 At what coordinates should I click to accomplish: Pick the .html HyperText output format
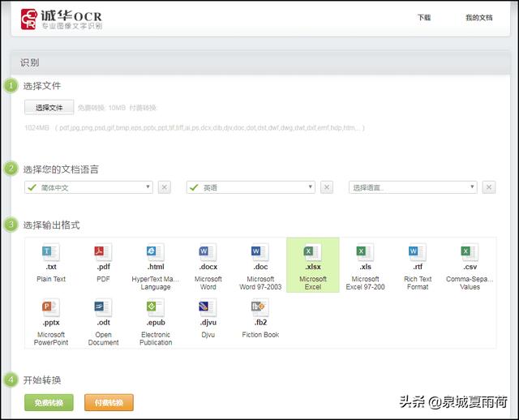pyautogui.click(x=156, y=264)
